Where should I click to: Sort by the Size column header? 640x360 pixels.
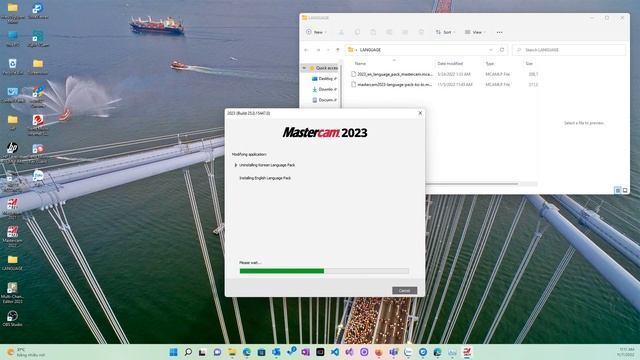click(x=529, y=64)
